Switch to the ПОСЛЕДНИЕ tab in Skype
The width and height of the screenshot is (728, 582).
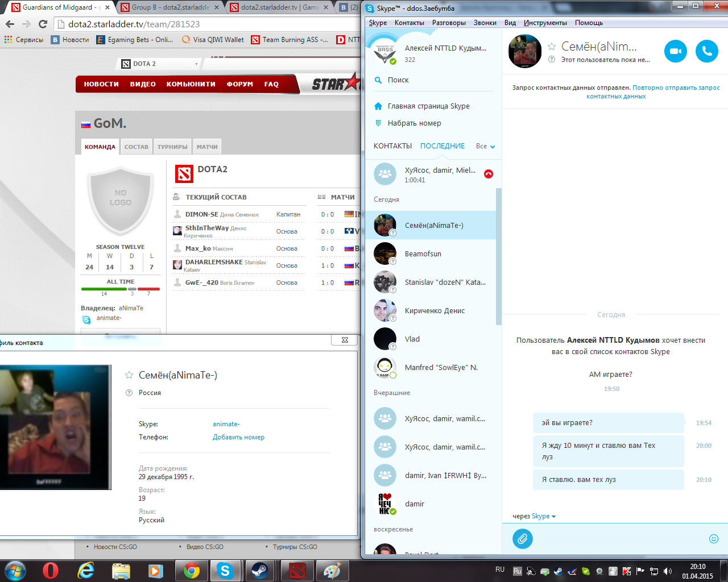[x=442, y=146]
